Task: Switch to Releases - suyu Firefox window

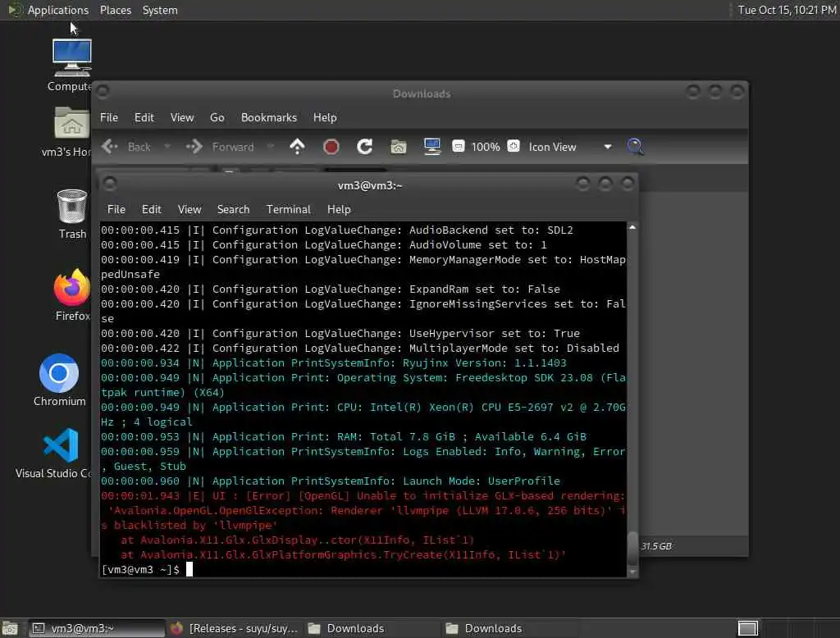Action: coord(234,628)
